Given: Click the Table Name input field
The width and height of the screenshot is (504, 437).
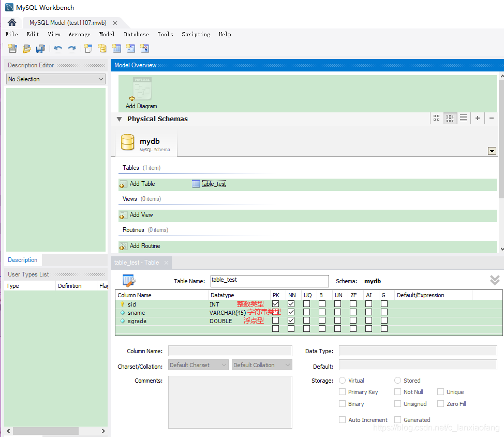Looking at the screenshot, I should pyautogui.click(x=269, y=281).
